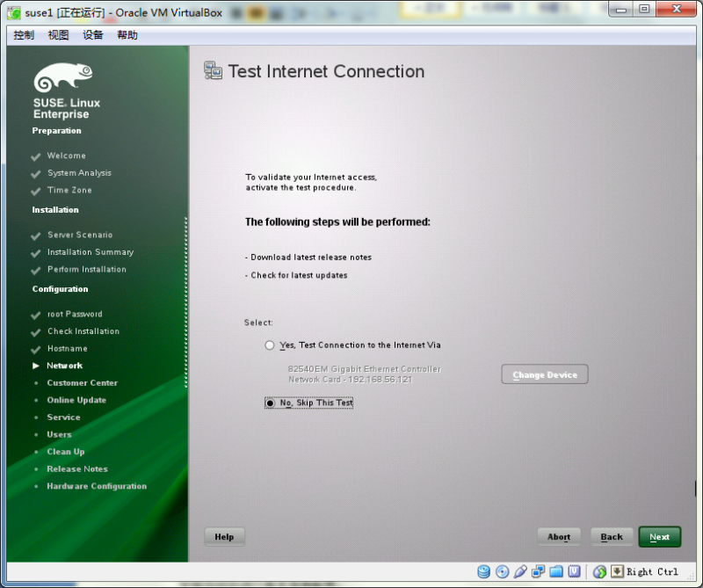
Task: Open the audio status icon
Action: 520,571
